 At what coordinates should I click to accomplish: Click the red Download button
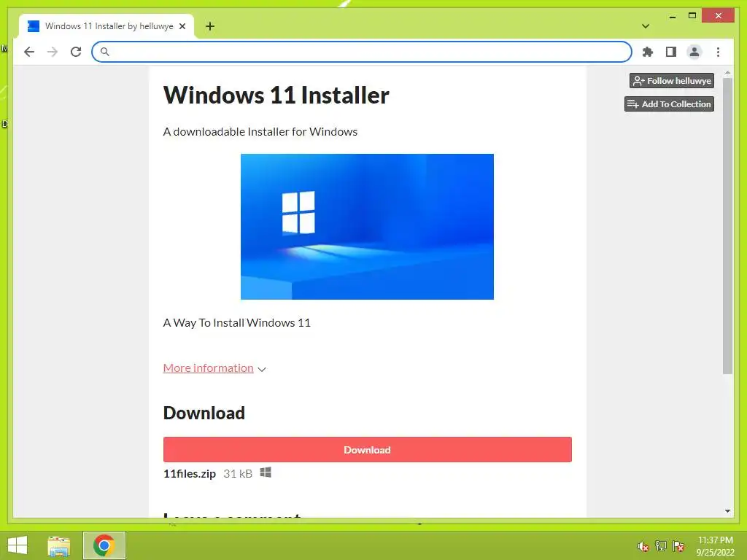(368, 449)
